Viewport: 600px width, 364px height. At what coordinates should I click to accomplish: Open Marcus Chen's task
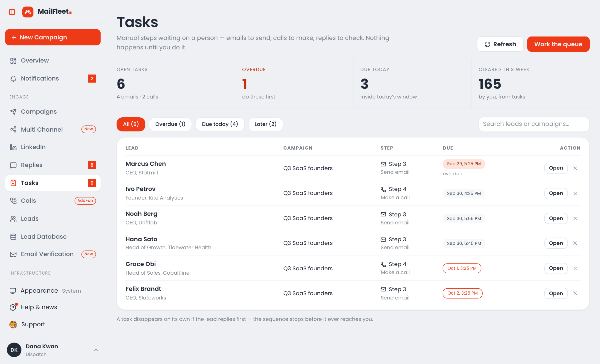point(556,168)
